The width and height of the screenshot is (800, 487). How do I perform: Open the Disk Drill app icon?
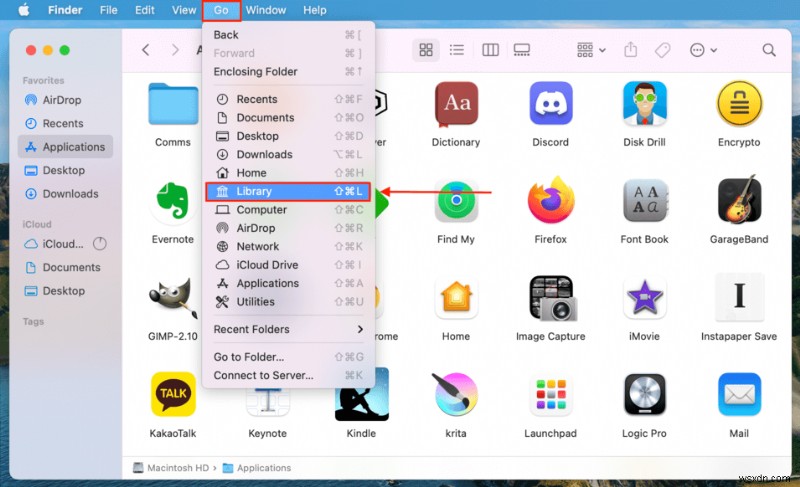pyautogui.click(x=644, y=104)
